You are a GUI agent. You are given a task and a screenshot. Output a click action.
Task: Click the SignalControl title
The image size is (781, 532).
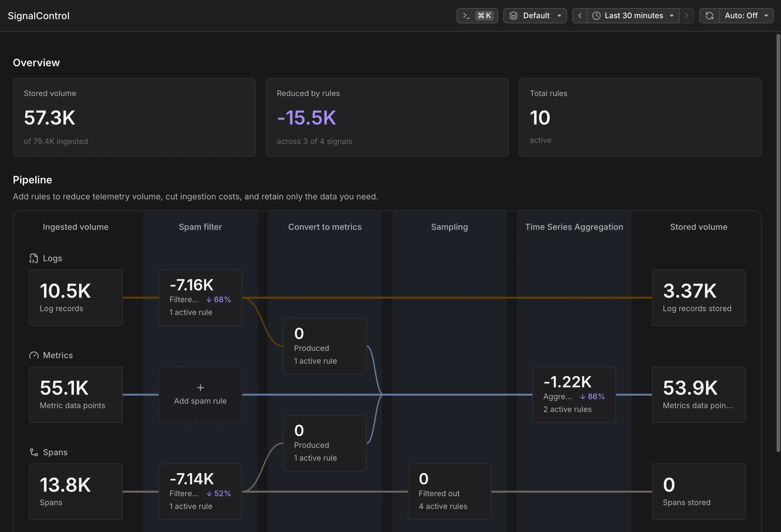click(x=39, y=16)
